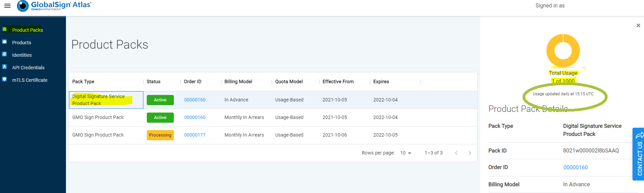Close the Product Pack Details panel
The width and height of the screenshot is (644, 193).
point(638,25)
